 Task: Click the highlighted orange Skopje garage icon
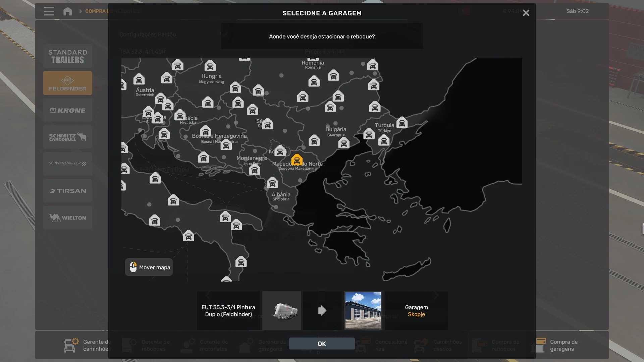pos(297,160)
